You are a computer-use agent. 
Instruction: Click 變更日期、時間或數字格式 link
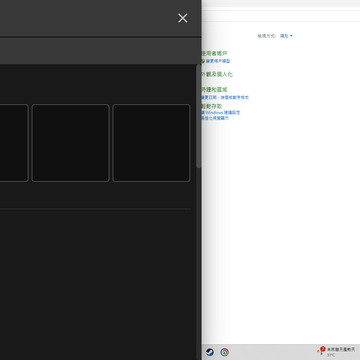click(225, 98)
